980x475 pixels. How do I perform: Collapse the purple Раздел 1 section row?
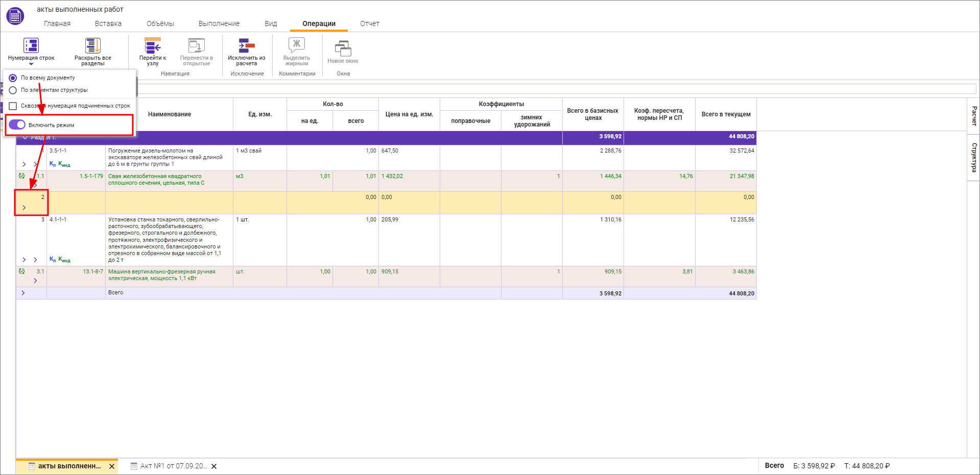[x=25, y=138]
